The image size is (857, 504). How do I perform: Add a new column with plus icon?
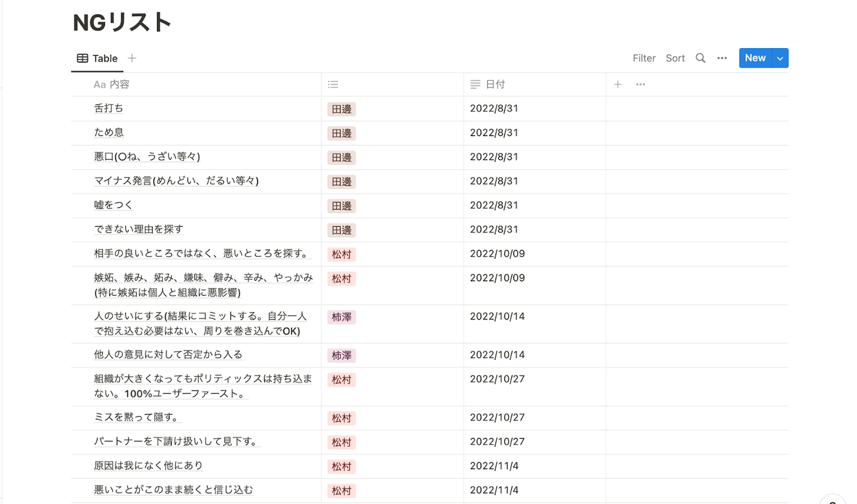point(618,84)
